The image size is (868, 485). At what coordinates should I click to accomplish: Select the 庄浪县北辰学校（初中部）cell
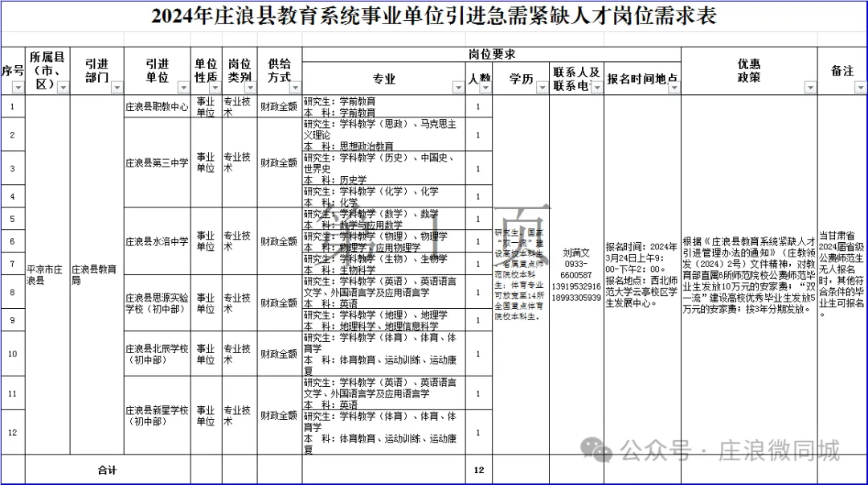pyautogui.click(x=158, y=354)
